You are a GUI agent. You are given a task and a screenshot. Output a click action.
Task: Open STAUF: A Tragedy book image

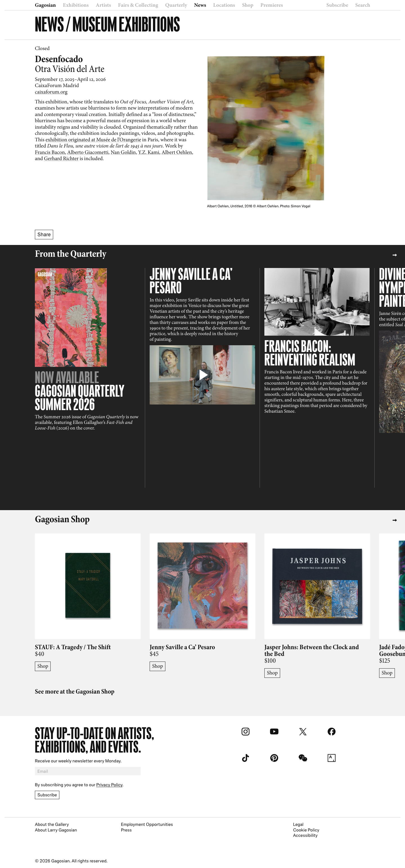(88, 586)
